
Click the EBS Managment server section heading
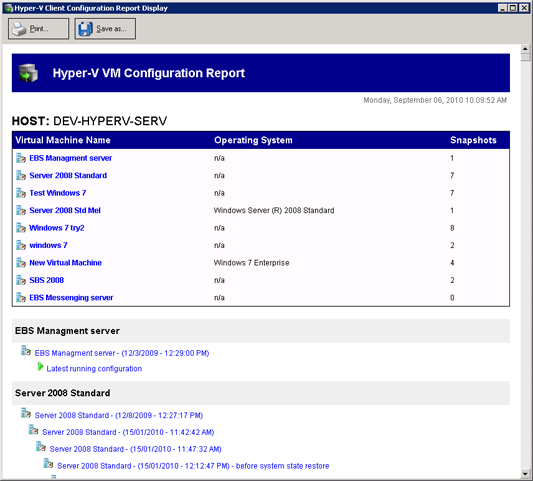pos(67,331)
